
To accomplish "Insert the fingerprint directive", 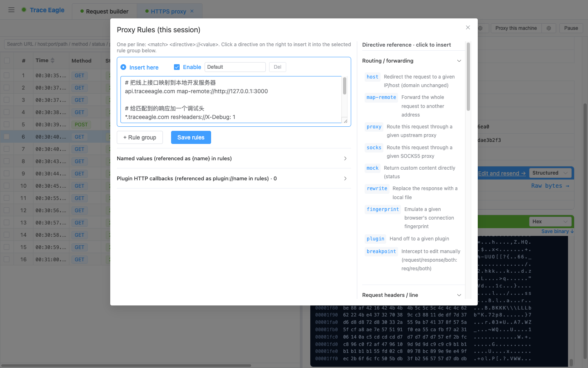I will click(383, 209).
